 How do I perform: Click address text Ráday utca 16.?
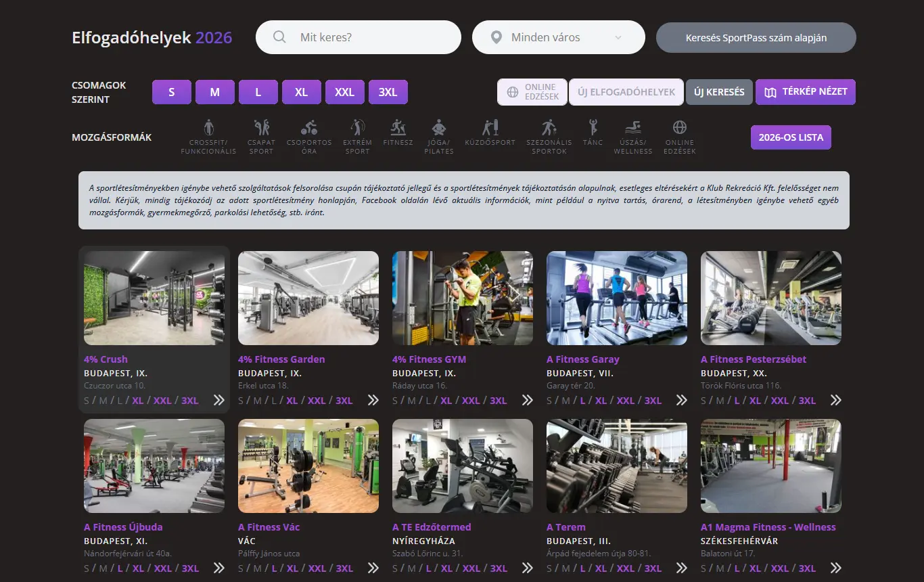click(x=419, y=386)
